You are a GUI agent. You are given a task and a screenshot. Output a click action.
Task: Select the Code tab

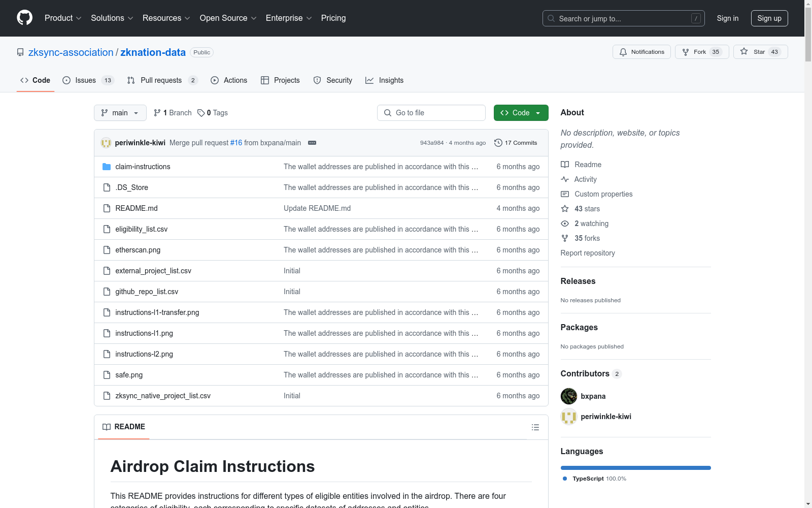[36, 80]
